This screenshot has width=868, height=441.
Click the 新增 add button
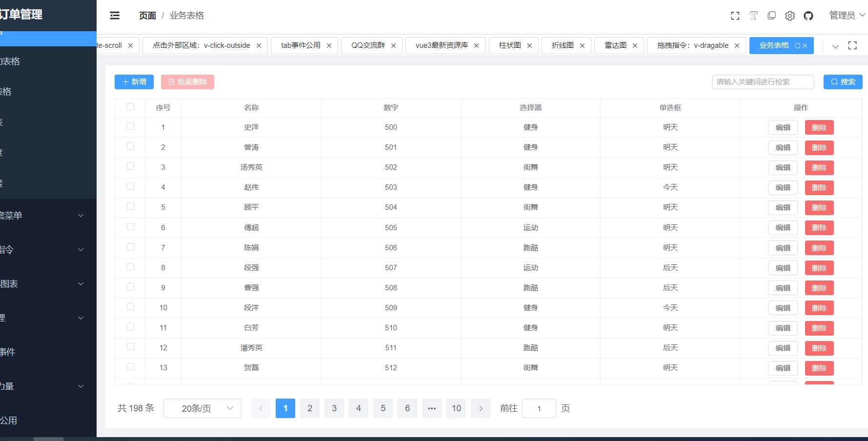pos(134,82)
